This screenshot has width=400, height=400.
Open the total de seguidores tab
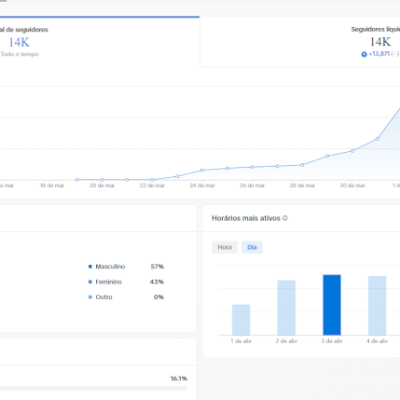pos(100,42)
